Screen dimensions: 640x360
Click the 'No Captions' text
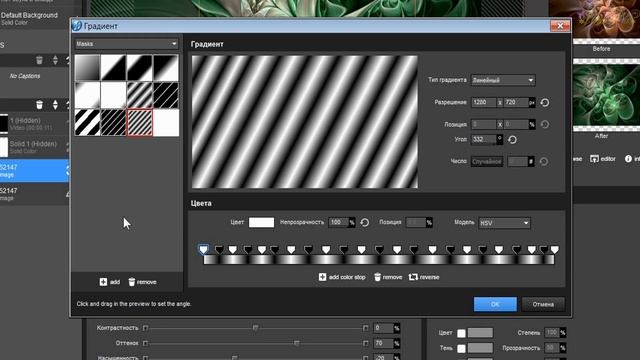(x=25, y=76)
